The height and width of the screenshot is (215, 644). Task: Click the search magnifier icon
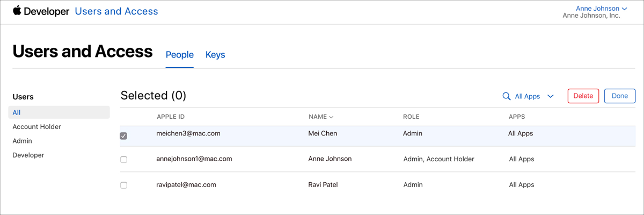506,96
